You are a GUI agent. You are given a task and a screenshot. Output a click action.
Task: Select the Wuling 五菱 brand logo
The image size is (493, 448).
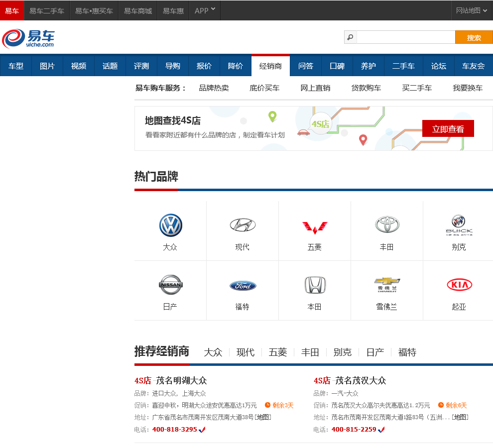coord(315,227)
